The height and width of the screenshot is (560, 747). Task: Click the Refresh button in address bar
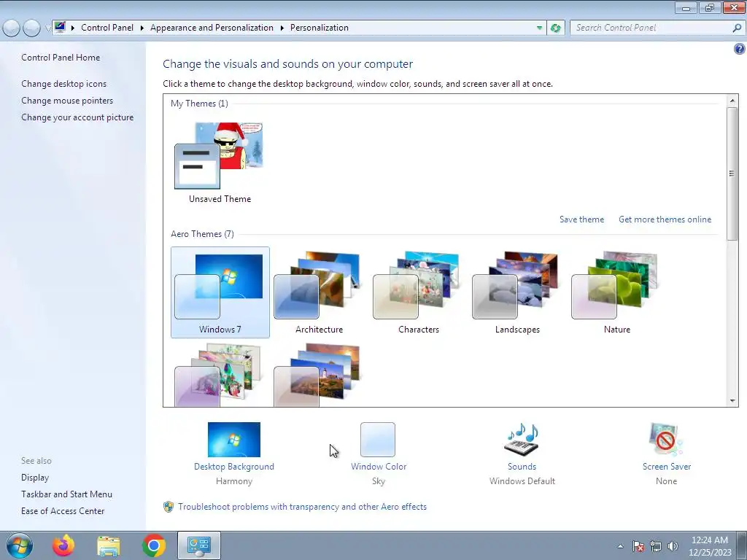pos(555,28)
